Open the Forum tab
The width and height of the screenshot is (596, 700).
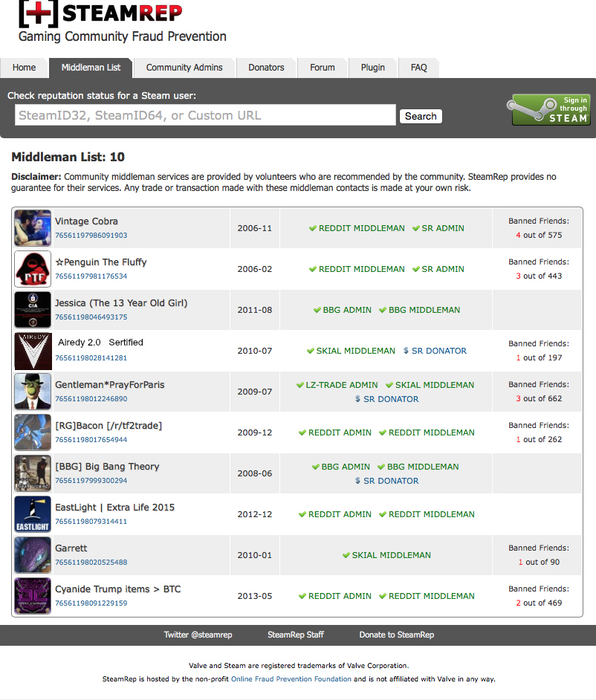tap(323, 68)
